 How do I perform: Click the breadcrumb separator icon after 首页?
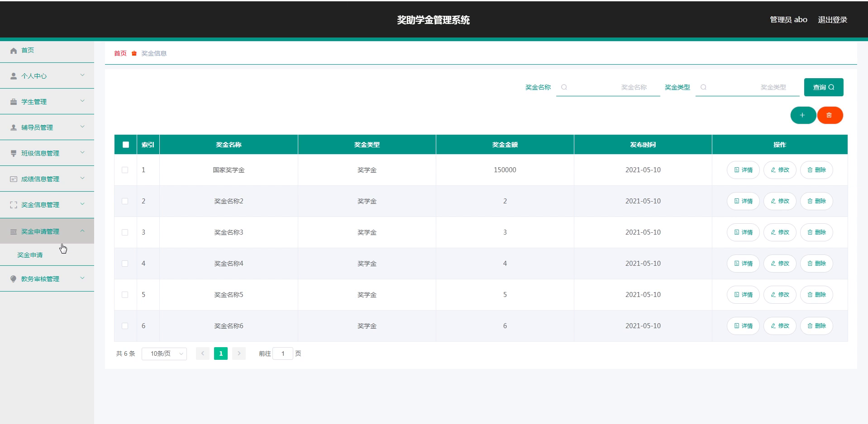point(134,53)
